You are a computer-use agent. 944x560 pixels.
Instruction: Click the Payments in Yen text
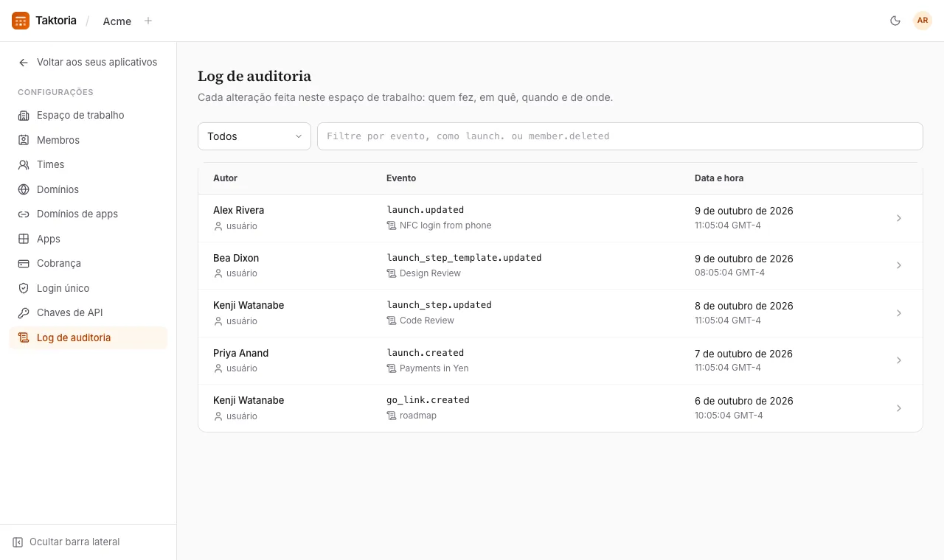click(x=434, y=368)
